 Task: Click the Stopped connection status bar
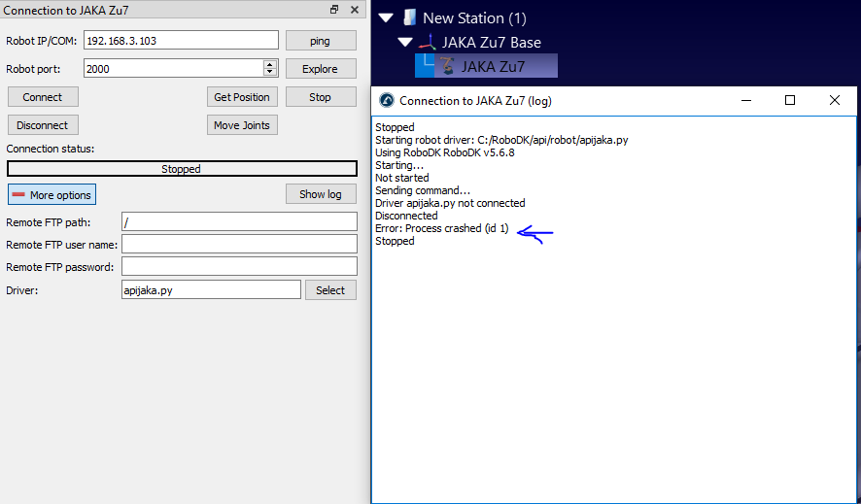tap(182, 169)
